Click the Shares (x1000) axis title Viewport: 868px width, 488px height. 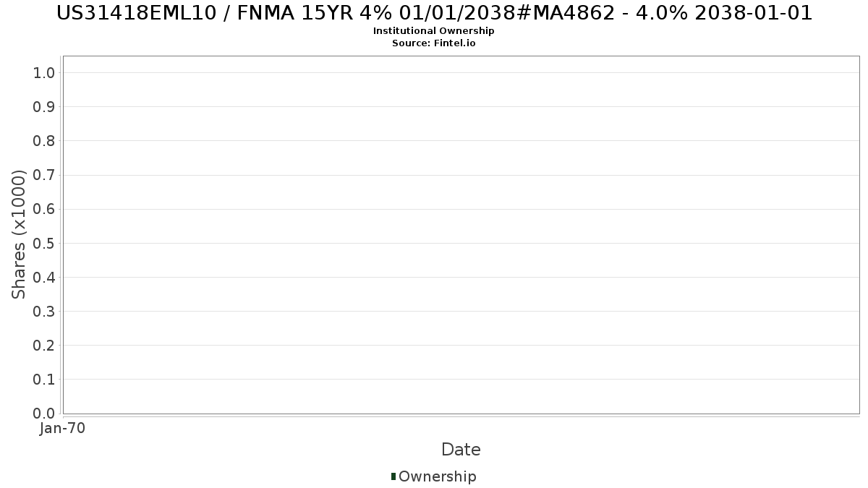[19, 234]
